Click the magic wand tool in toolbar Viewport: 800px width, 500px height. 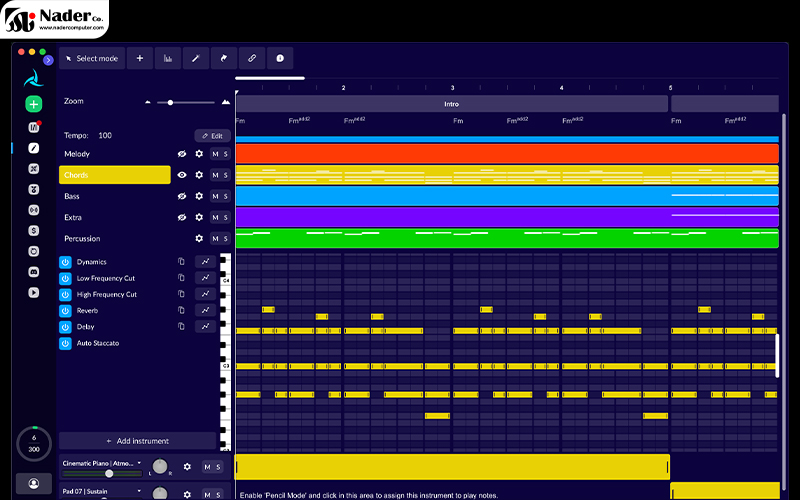tap(195, 58)
